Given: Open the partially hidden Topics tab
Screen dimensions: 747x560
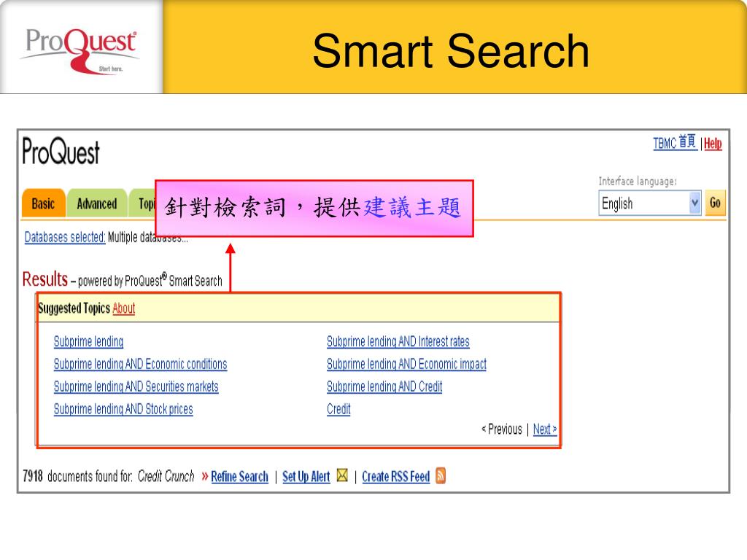Looking at the screenshot, I should pyautogui.click(x=142, y=204).
